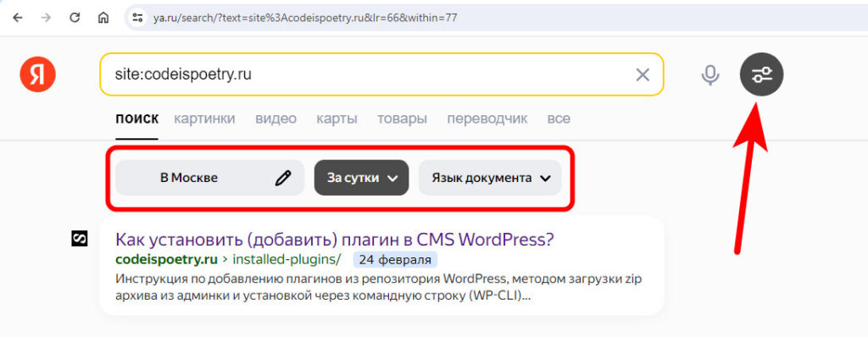Select the ya.ru search URL in address bar
This screenshot has height=337, width=868.
click(x=305, y=18)
